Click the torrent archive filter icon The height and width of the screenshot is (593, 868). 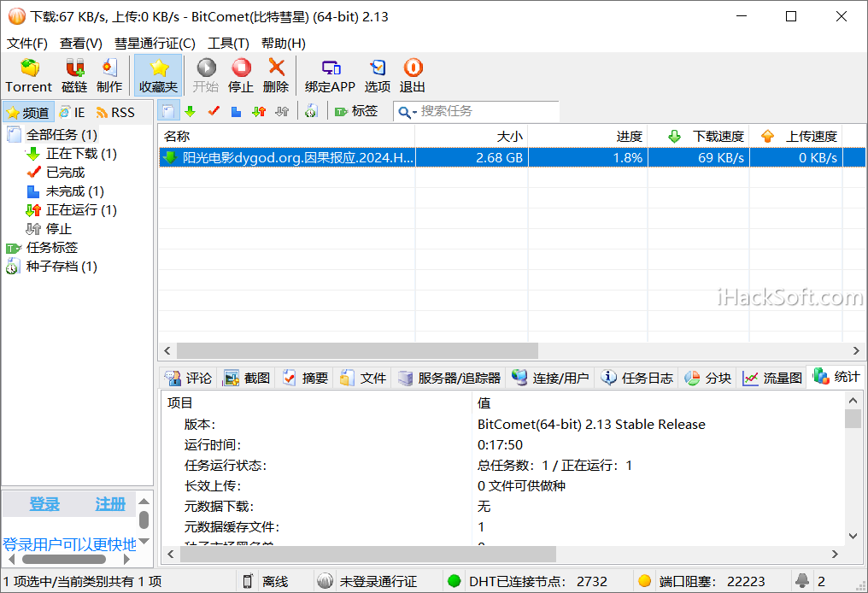coord(311,111)
